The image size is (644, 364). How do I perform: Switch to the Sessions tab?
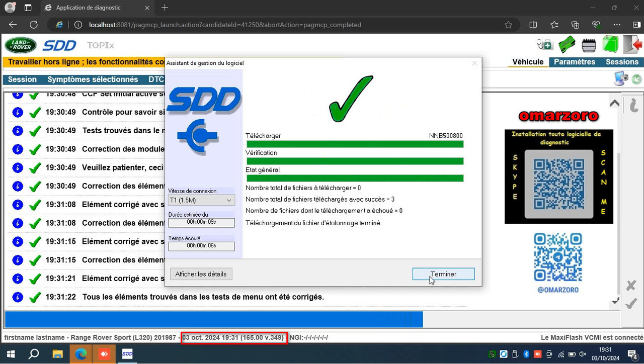click(622, 62)
